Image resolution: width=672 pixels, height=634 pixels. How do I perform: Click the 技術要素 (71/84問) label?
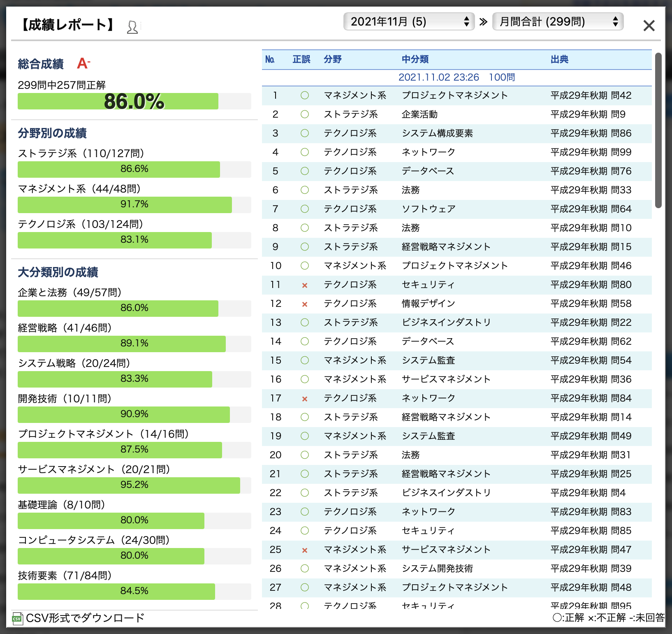pos(65,576)
